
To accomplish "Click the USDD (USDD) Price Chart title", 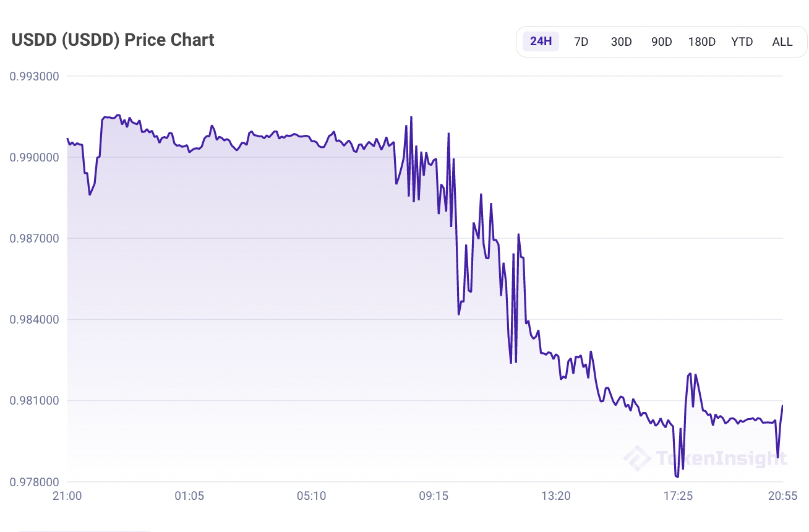I will [x=113, y=40].
